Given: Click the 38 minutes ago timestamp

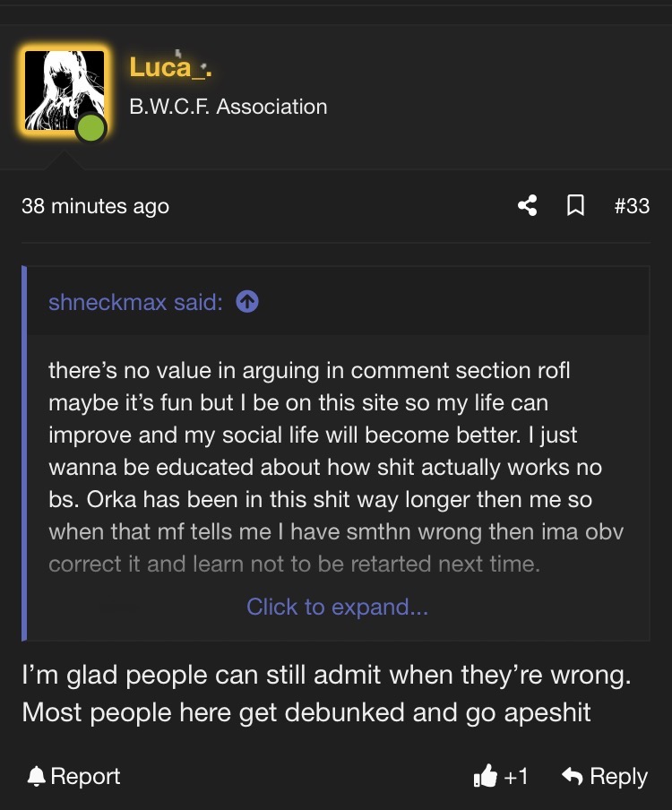Looking at the screenshot, I should [95, 206].
